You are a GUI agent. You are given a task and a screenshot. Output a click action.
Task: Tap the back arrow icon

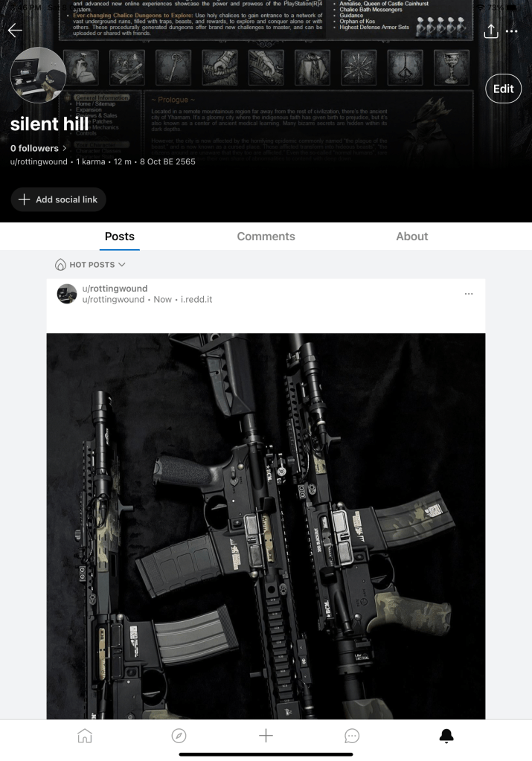click(x=15, y=30)
